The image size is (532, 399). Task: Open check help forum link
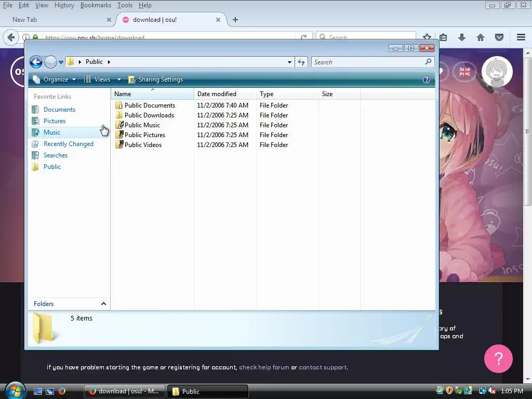[264, 367]
